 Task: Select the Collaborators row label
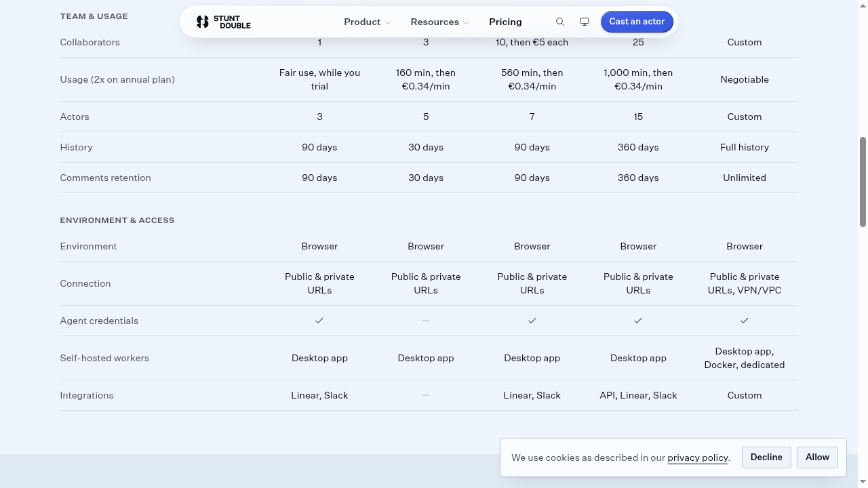tap(90, 42)
